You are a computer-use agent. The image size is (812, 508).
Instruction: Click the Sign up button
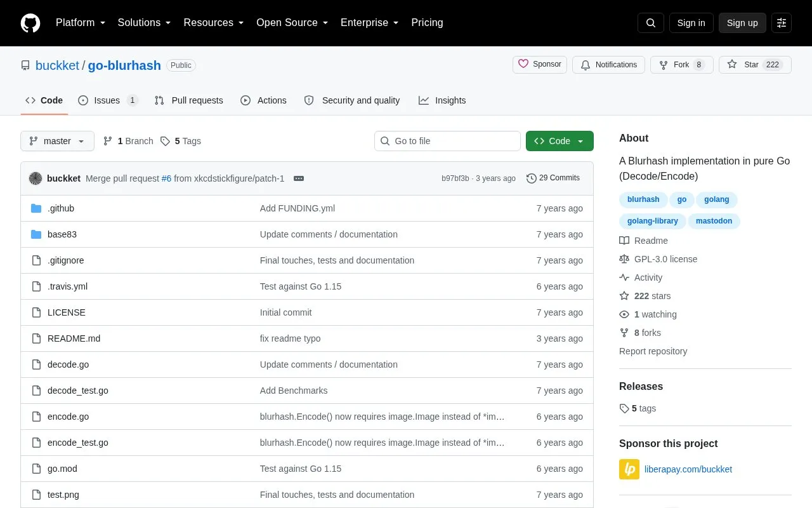[742, 23]
